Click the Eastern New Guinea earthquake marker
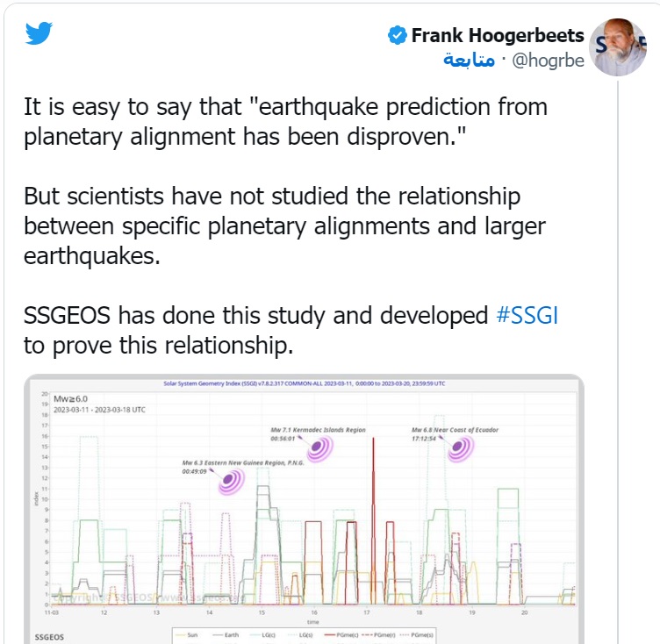The image size is (660, 644). coord(232,480)
